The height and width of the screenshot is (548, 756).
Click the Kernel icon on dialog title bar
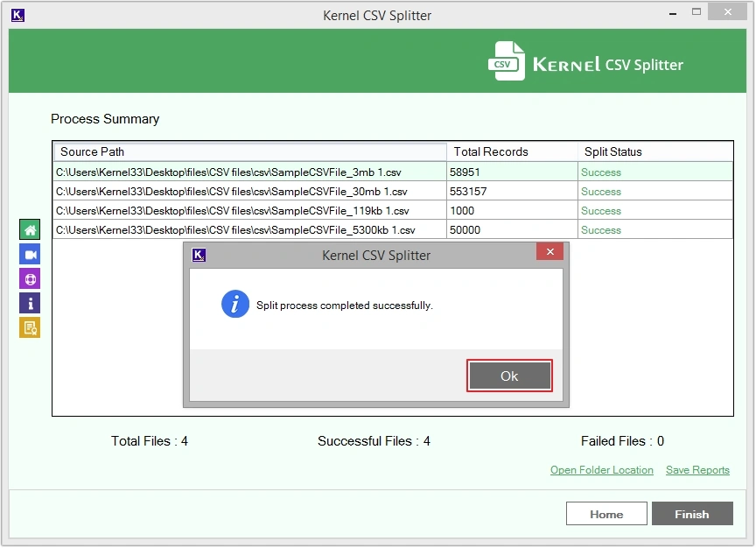[199, 255]
